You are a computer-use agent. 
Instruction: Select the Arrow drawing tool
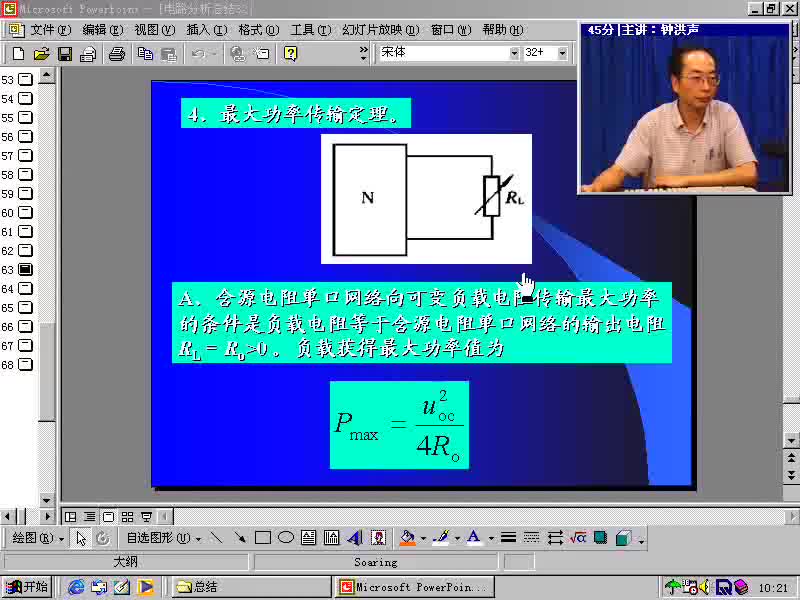point(239,537)
